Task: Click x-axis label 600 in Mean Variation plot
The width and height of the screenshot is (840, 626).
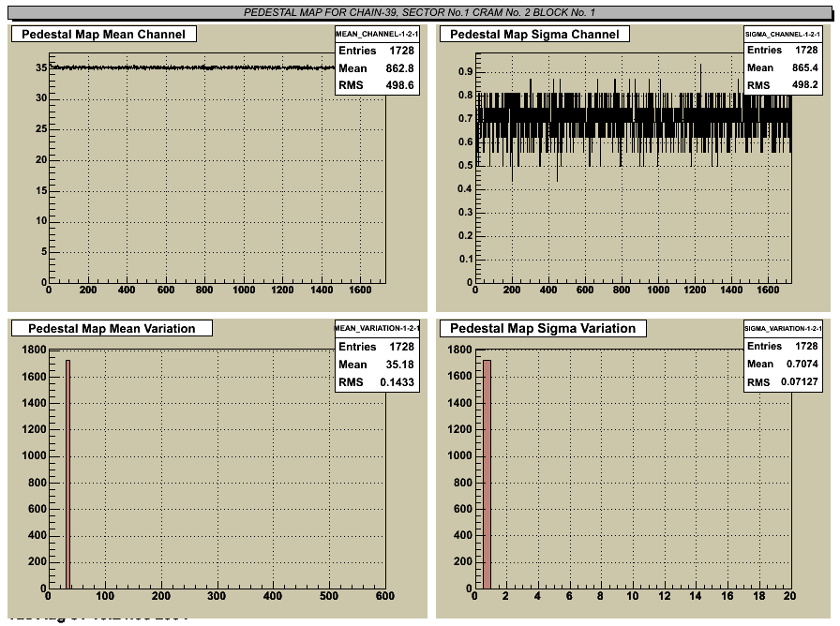Action: tap(385, 595)
